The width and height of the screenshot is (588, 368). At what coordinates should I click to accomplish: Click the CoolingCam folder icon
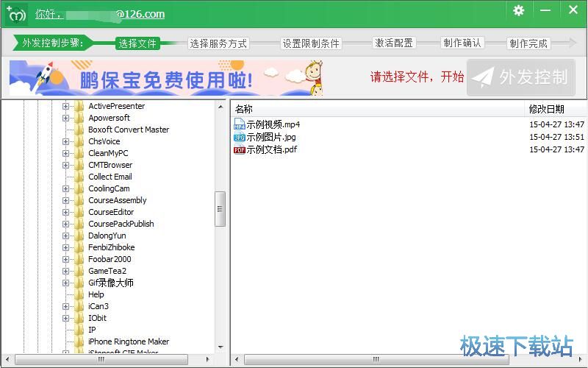point(79,188)
